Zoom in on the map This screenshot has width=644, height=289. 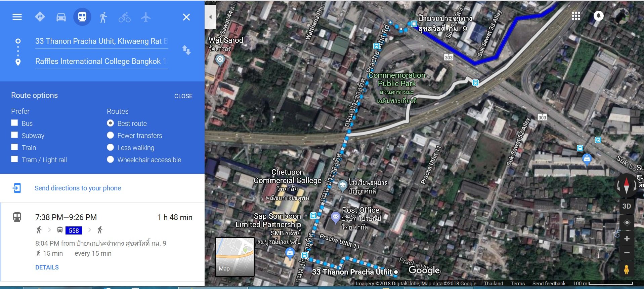tap(627, 239)
